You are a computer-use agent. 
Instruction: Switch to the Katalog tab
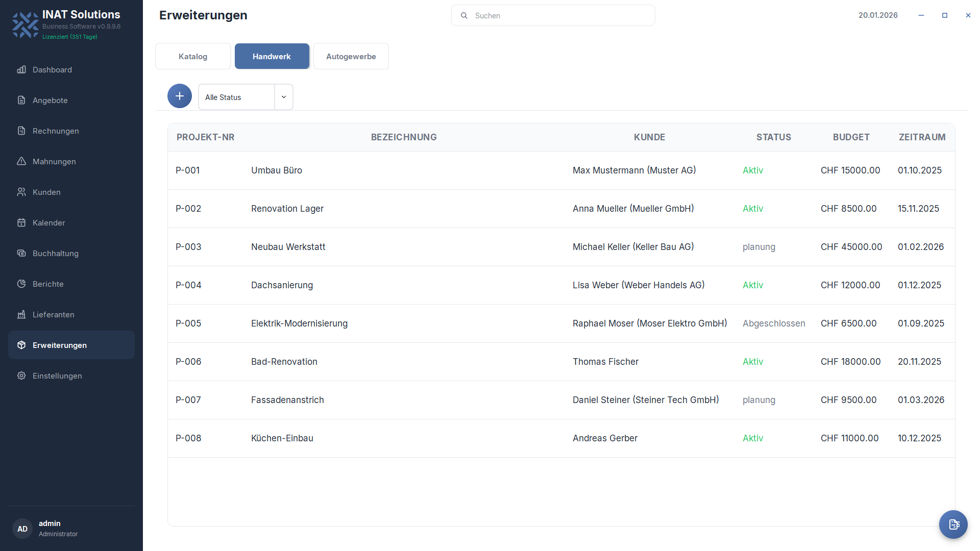pos(193,57)
